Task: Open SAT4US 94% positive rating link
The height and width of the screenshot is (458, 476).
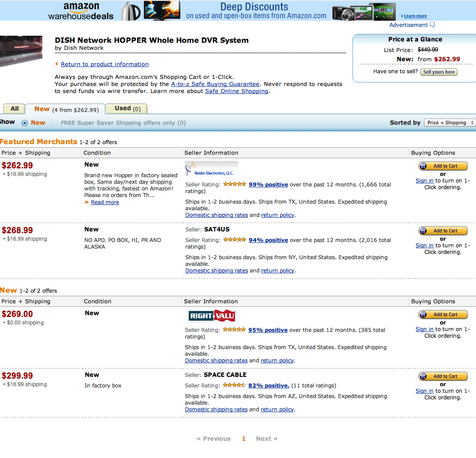Action: 268,240
